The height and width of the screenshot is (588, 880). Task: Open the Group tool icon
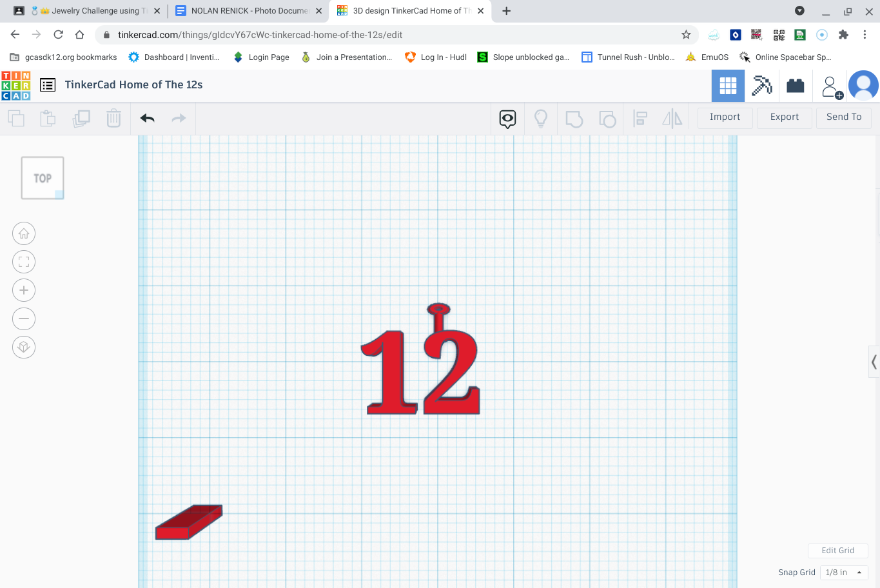pos(574,119)
